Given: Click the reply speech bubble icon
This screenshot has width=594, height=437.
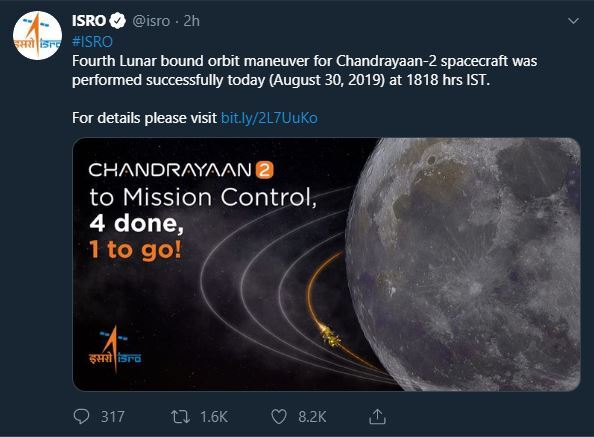Looking at the screenshot, I should pyautogui.click(x=81, y=417).
